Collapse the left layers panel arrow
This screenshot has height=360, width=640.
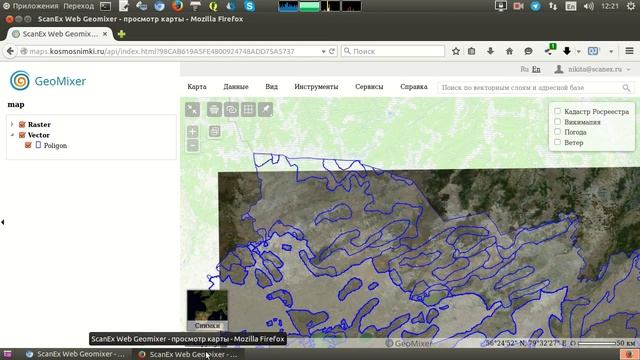pos(3,222)
